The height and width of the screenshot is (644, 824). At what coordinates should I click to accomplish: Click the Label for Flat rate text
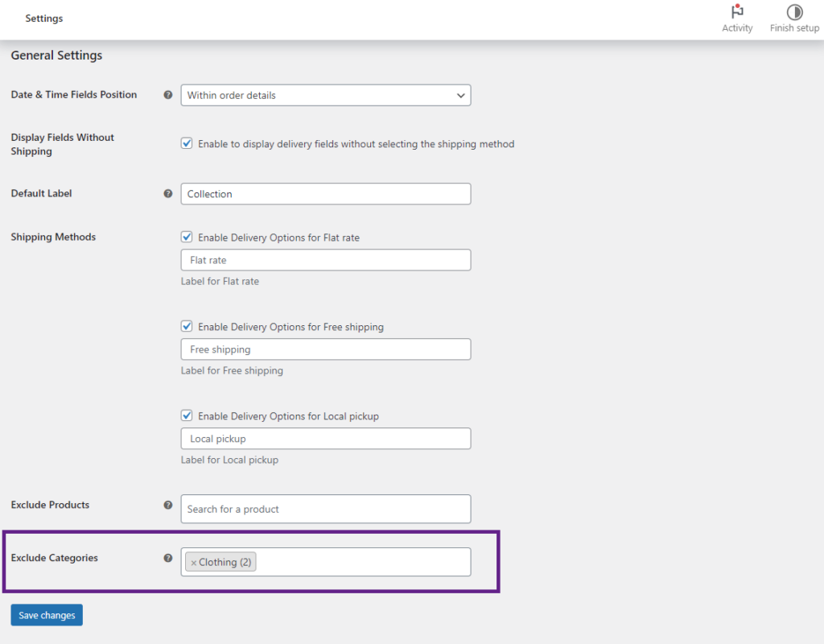220,281
